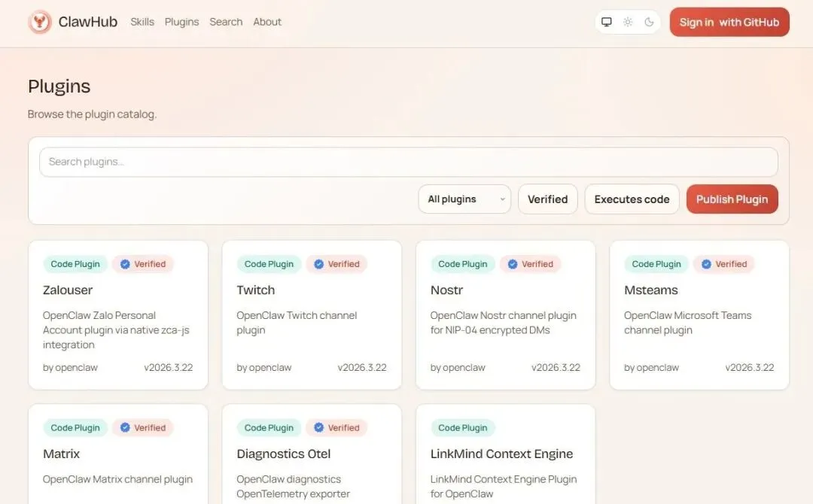Click the OpenTelemetry exporter description

click(x=293, y=487)
